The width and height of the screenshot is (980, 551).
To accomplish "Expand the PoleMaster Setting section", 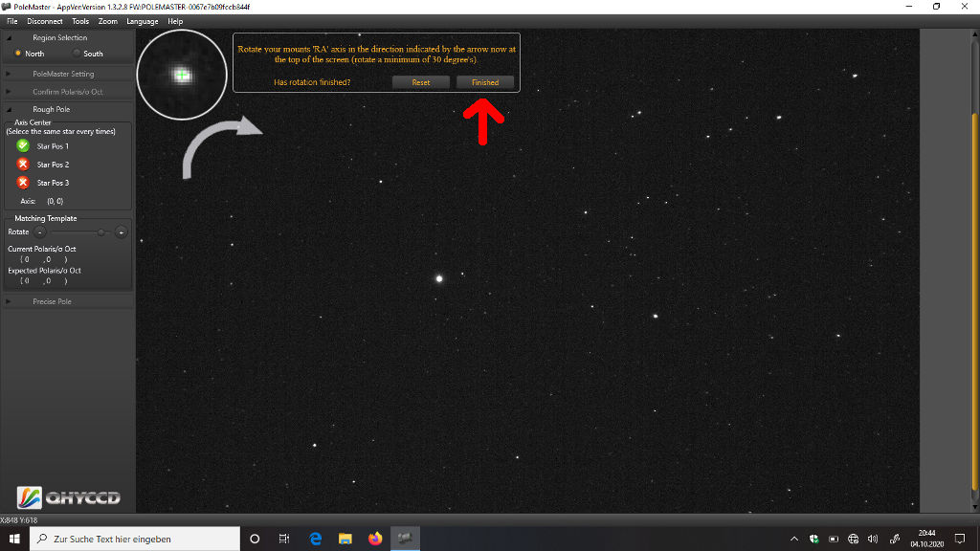I will 63,74.
